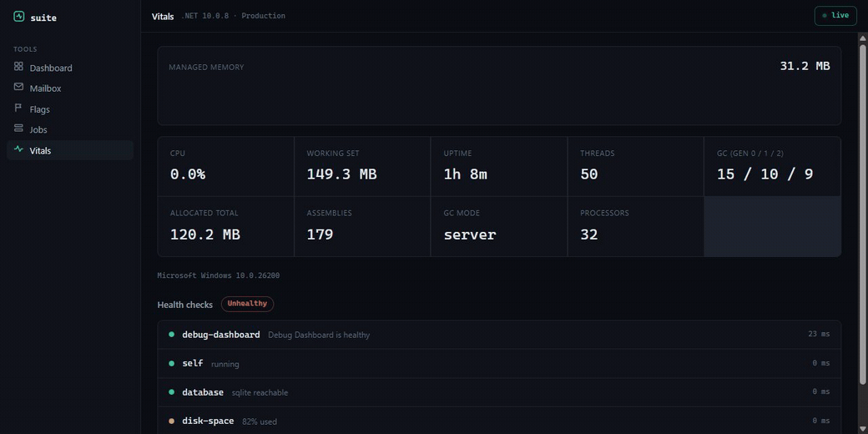Click the Jobs stack icon
This screenshot has height=434, width=868.
point(19,129)
